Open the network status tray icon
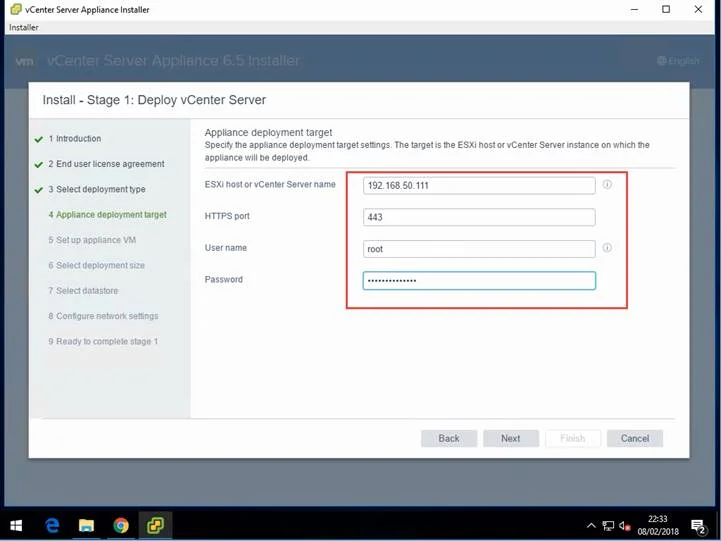This screenshot has height=541, width=721. (x=608, y=526)
